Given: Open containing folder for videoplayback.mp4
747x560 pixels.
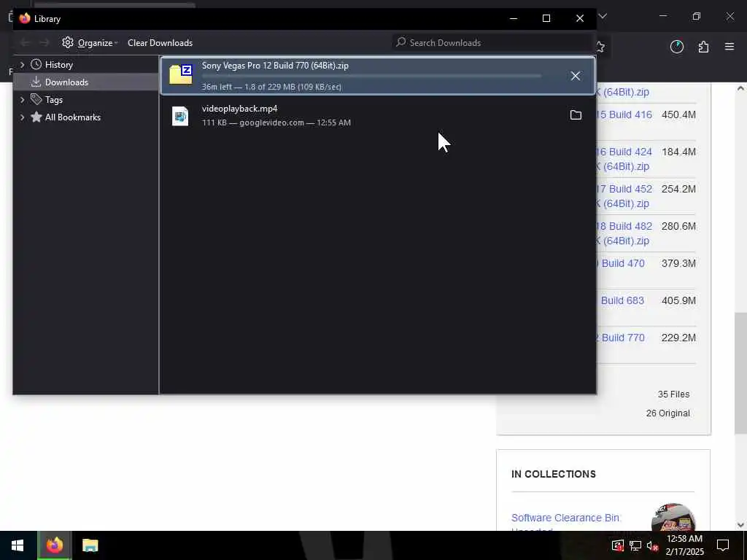Looking at the screenshot, I should click(576, 115).
